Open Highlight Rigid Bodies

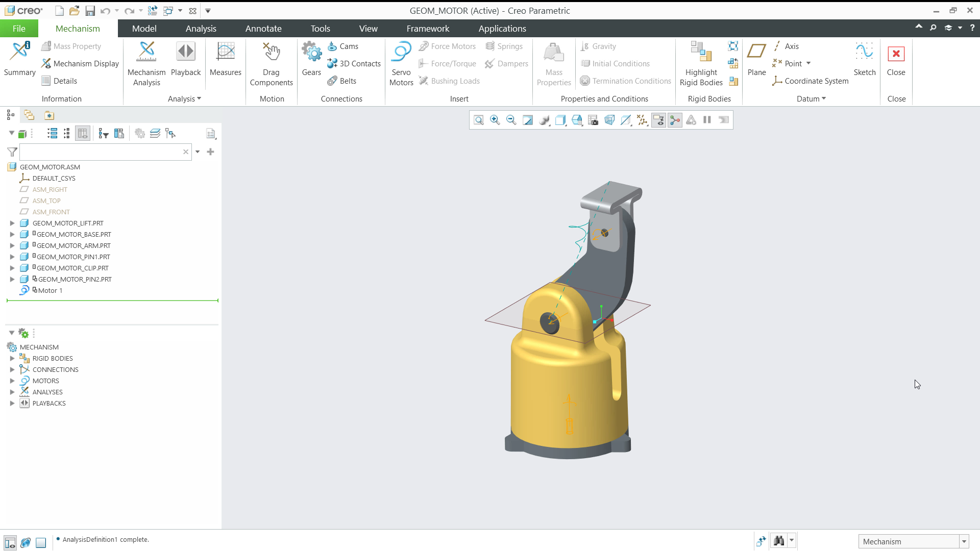click(x=701, y=64)
